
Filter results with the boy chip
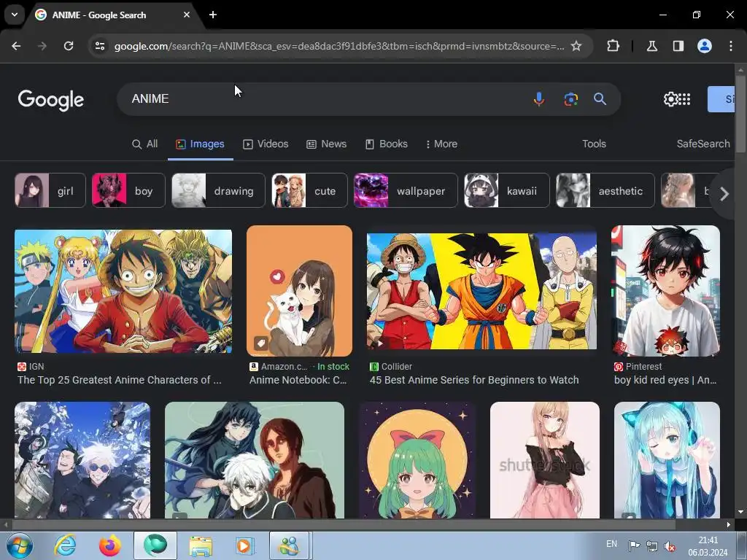(128, 190)
